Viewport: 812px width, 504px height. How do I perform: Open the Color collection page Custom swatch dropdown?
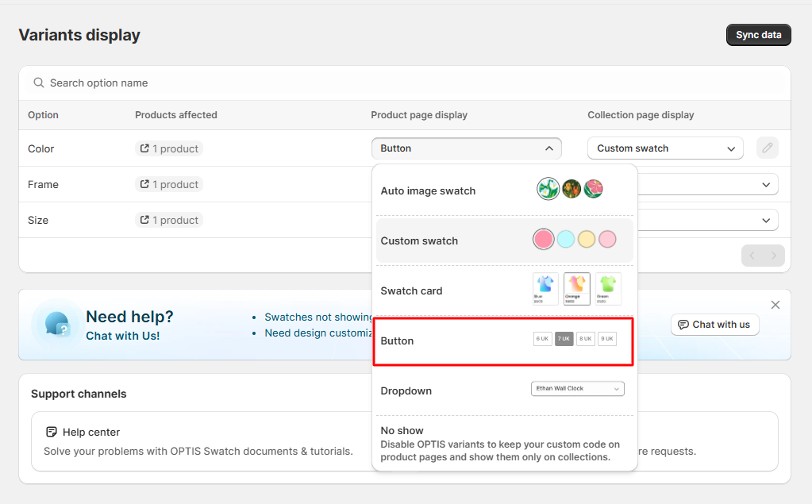point(665,148)
